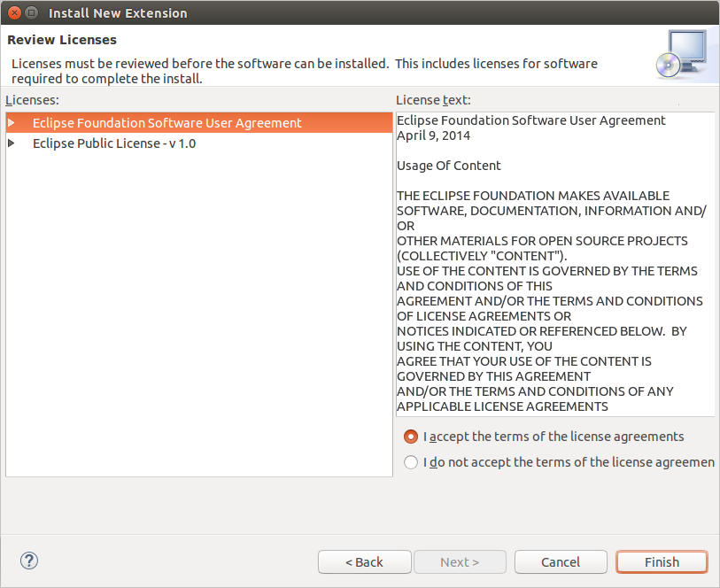Image resolution: width=720 pixels, height=588 pixels.
Task: Go back with the Back button
Action: click(x=365, y=561)
